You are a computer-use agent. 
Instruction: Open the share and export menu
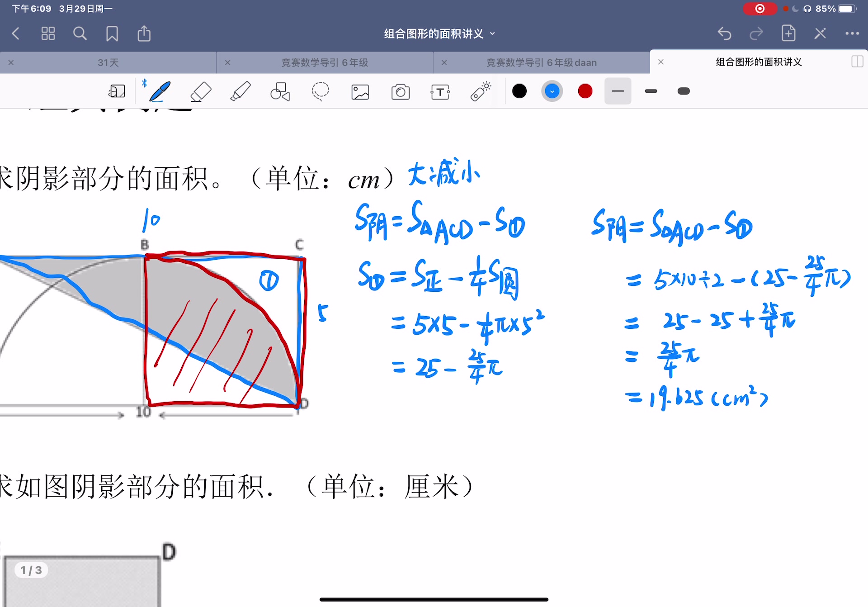[x=144, y=33]
